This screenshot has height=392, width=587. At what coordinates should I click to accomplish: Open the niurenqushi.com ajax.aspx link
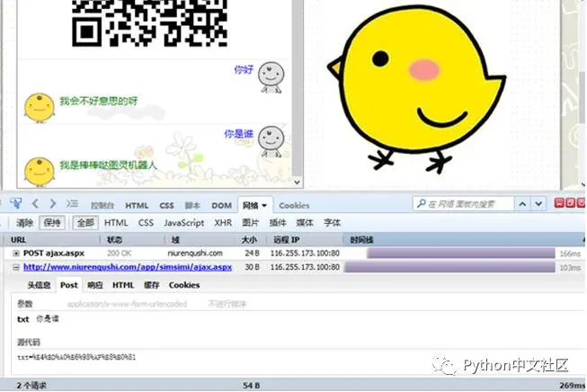pyautogui.click(x=128, y=267)
